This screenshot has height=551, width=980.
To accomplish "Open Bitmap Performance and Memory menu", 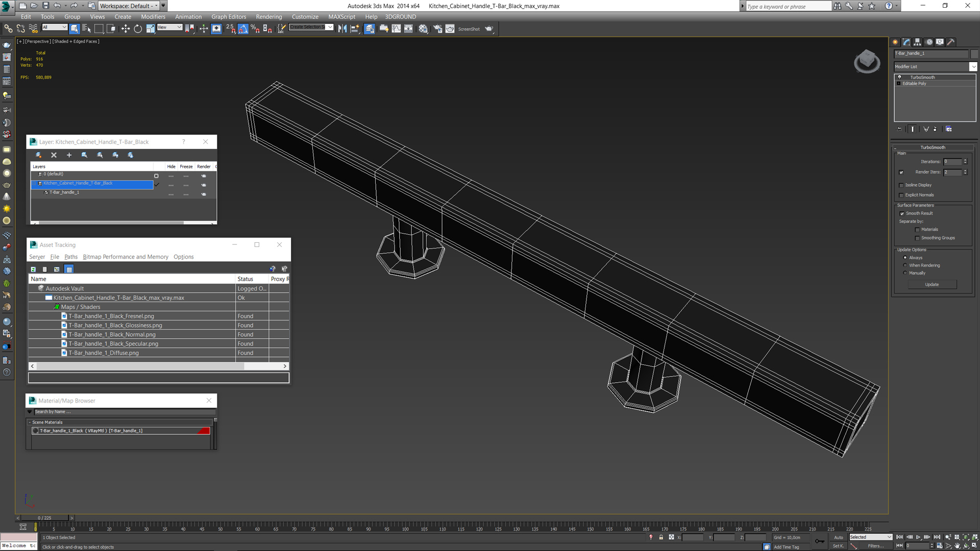I will coord(126,257).
